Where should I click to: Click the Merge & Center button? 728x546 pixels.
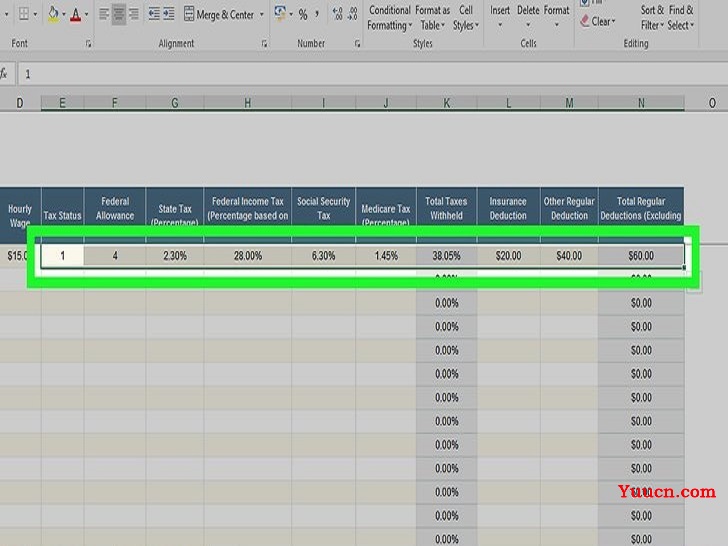[x=219, y=15]
